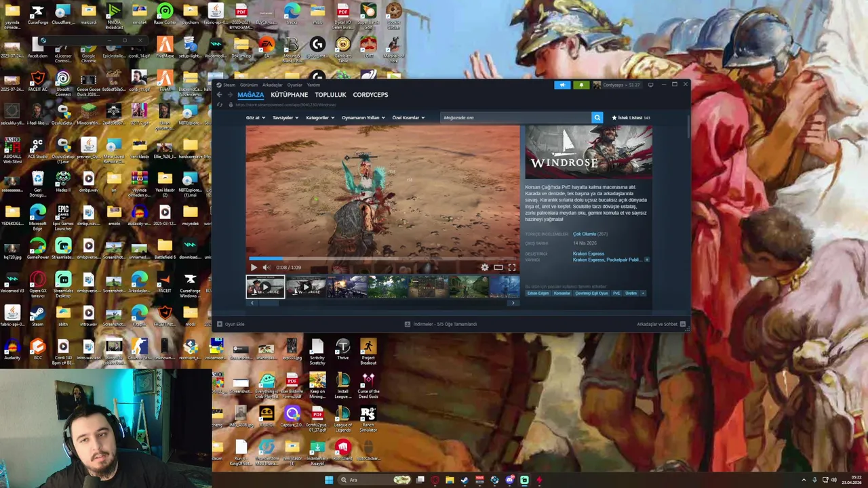Open the Cordyceps account dropdown
This screenshot has height=488, width=868.
point(617,85)
